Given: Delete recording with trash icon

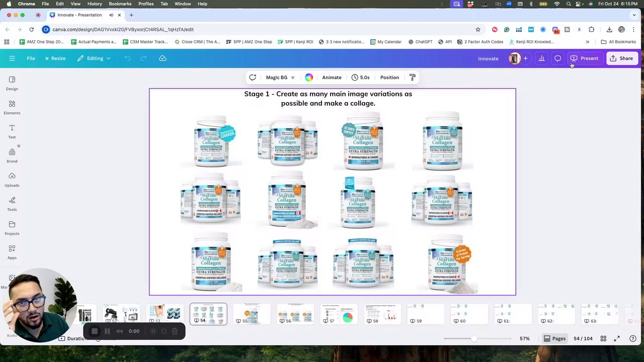Looking at the screenshot, I should [x=175, y=331].
